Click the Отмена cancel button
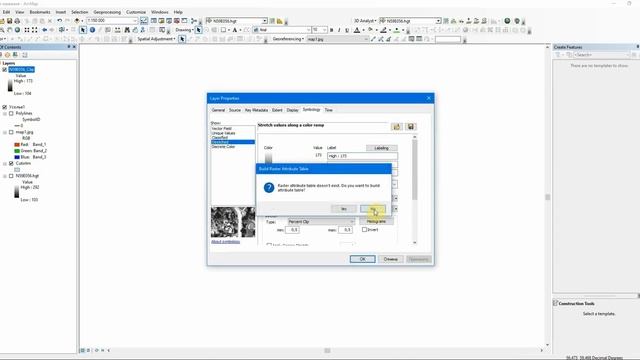 pyautogui.click(x=391, y=259)
